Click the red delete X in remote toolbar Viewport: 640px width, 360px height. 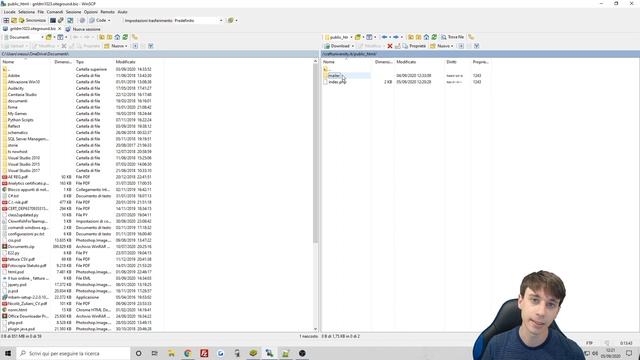390,46
